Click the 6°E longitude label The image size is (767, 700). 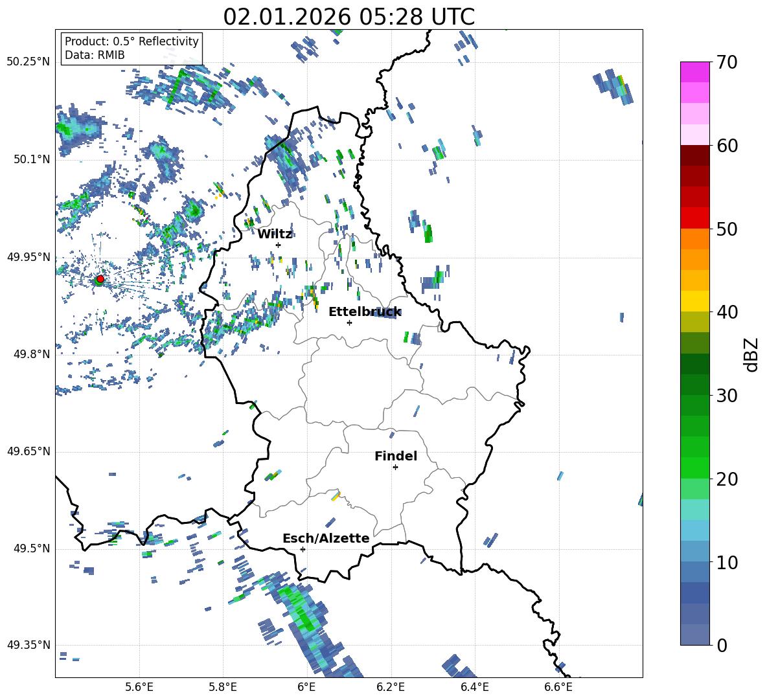(306, 687)
